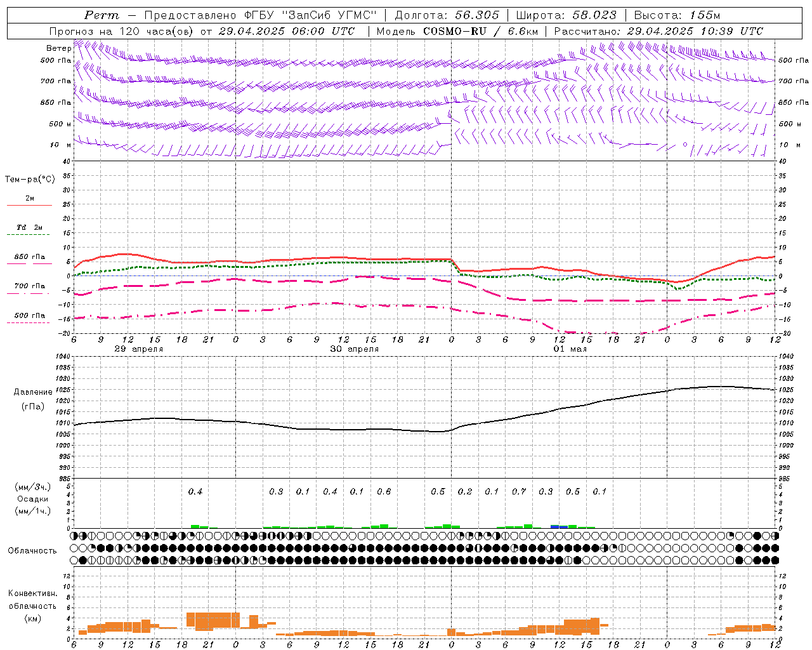Click the "(мм/3ч.)" precipitation unit label
The image size is (812, 650).
pos(33,487)
